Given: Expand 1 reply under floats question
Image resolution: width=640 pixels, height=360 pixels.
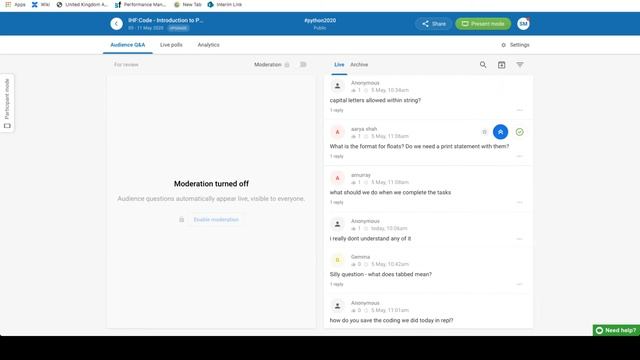Looking at the screenshot, I should [337, 156].
